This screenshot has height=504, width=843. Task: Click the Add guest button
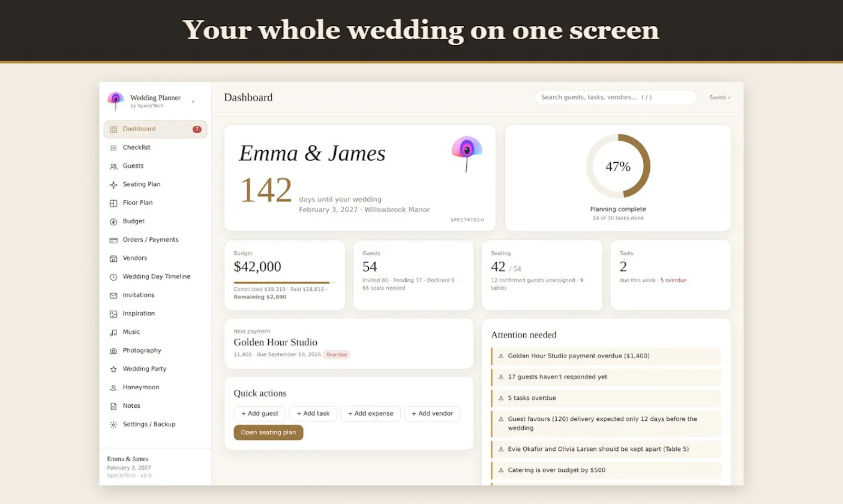pos(260,413)
